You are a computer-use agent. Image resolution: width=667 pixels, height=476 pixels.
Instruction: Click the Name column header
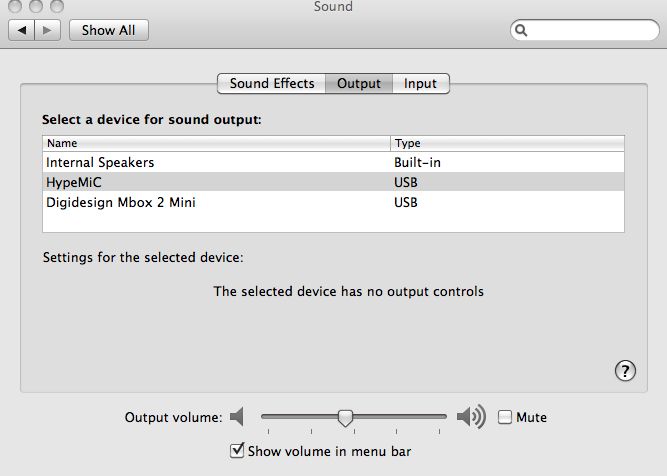[216, 143]
